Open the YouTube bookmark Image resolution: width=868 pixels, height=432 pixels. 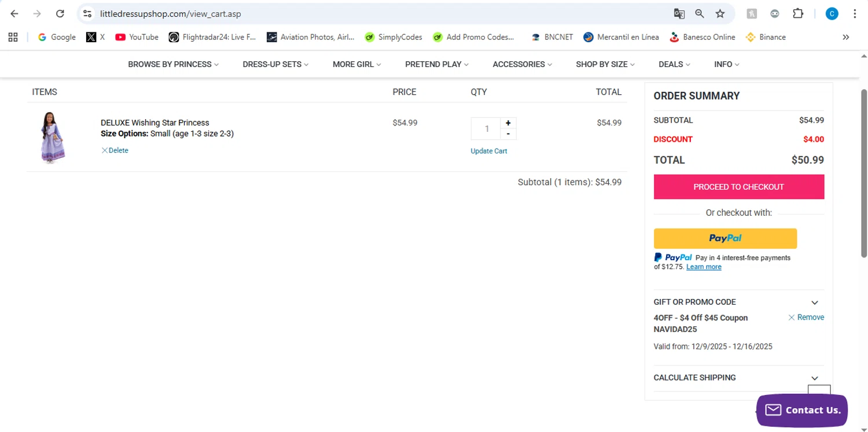click(137, 37)
